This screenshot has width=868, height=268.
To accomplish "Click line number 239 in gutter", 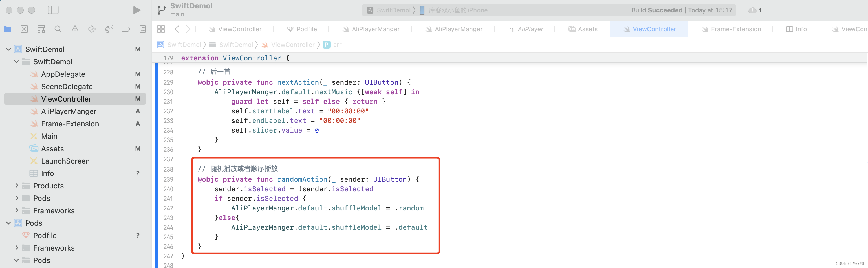I will [168, 180].
